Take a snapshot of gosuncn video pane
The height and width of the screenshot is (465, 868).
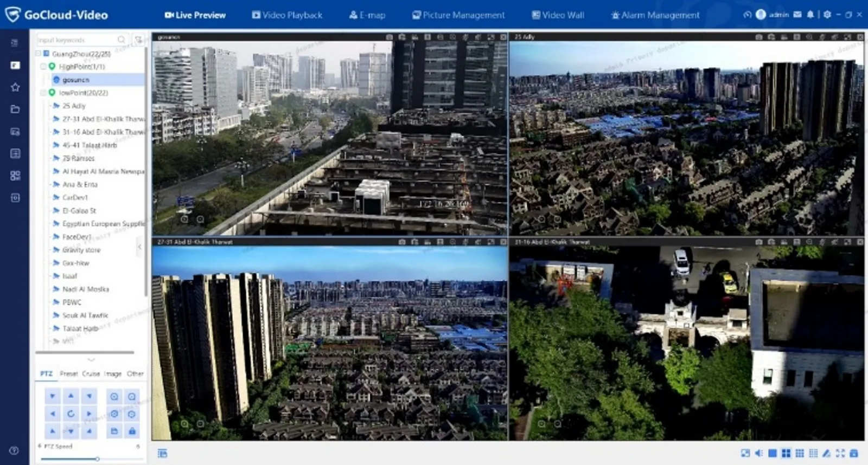(389, 37)
